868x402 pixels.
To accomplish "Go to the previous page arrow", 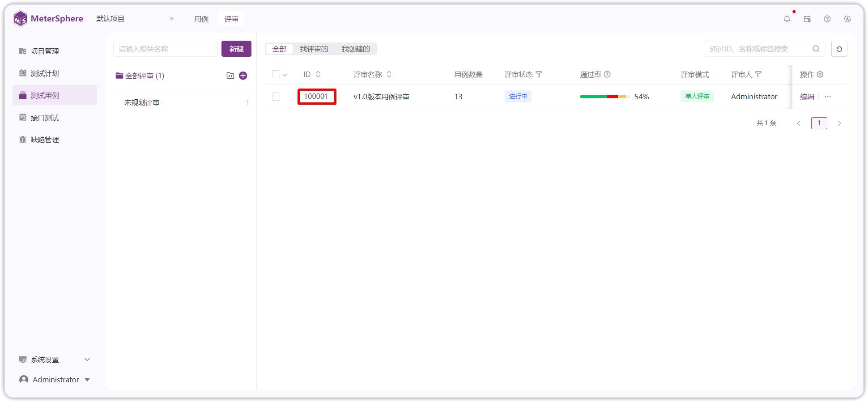I will tap(799, 123).
